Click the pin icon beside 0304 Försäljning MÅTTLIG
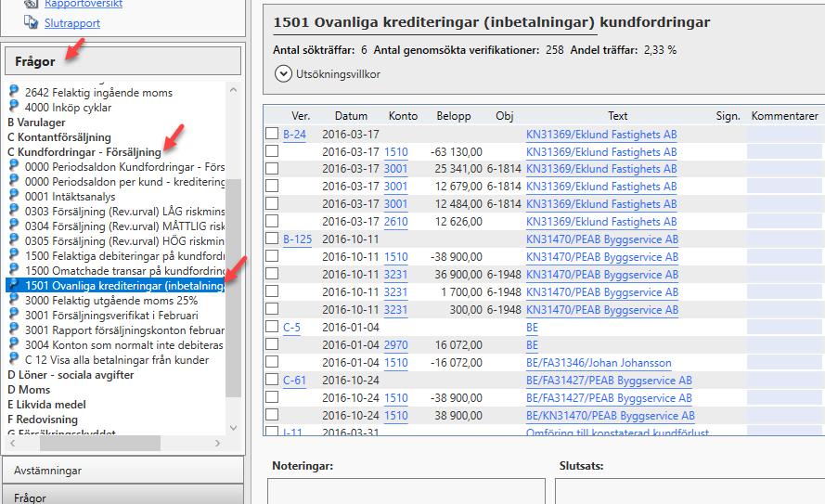825x504 pixels. click(14, 226)
